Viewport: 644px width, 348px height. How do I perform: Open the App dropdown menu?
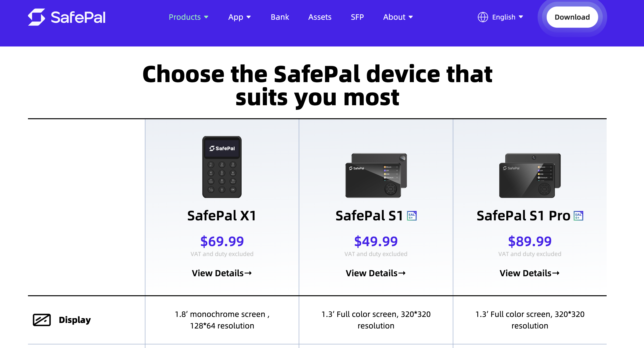239,17
